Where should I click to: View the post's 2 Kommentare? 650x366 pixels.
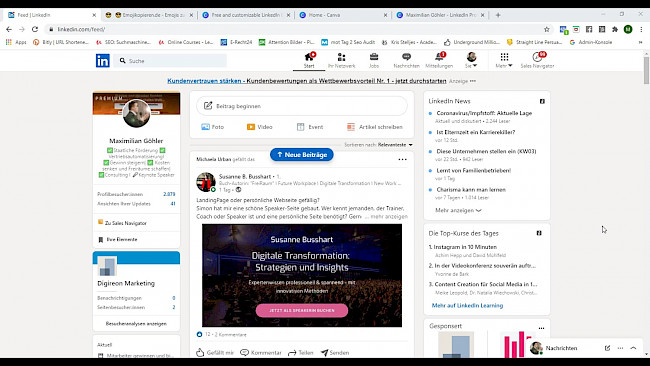(x=230, y=334)
